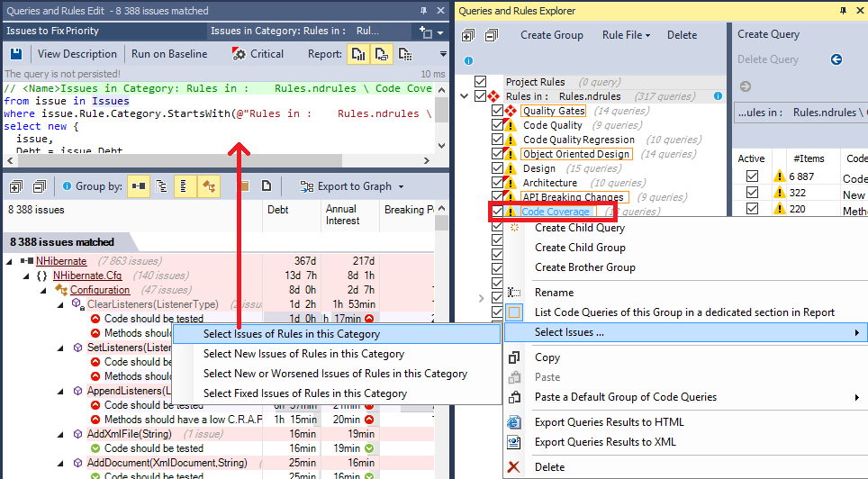Click the info icon beside Group by
The height and width of the screenshot is (479, 868).
point(67,186)
